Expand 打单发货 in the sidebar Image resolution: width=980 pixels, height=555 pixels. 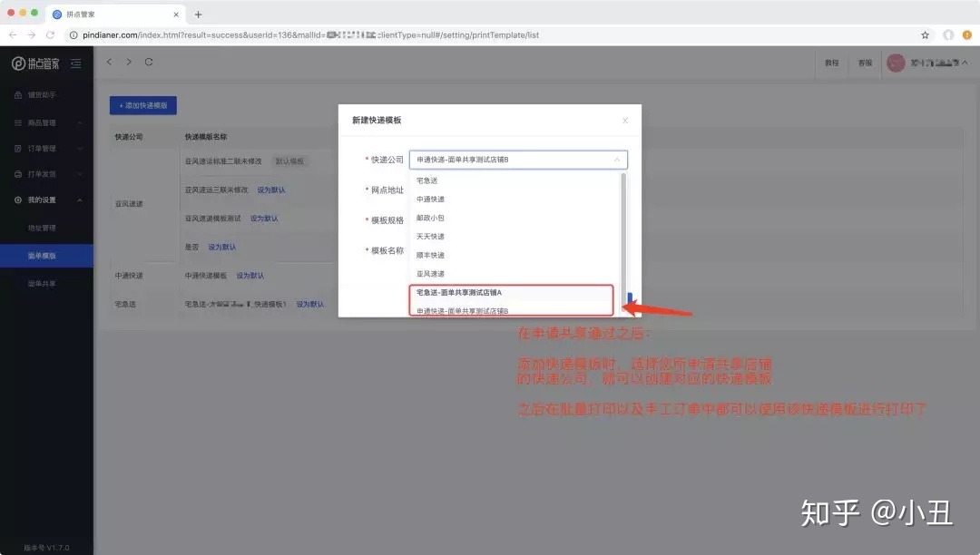[47, 174]
